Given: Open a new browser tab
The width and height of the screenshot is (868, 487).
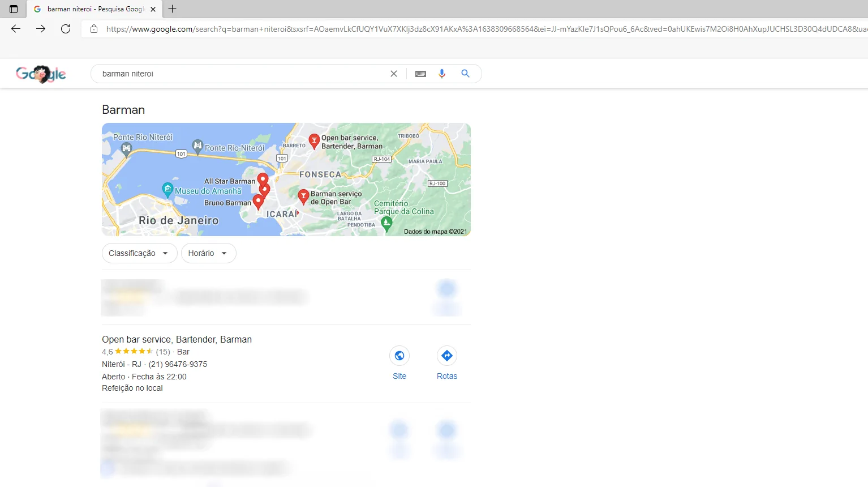Looking at the screenshot, I should click(x=172, y=9).
